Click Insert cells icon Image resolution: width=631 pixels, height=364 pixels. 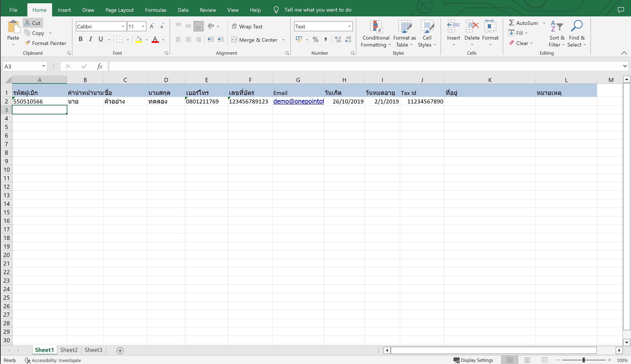453,26
